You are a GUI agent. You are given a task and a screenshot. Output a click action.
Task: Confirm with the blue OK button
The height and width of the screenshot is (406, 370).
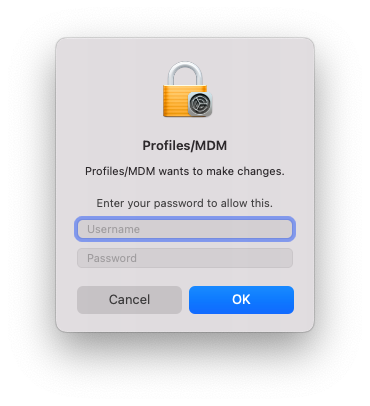[241, 300]
